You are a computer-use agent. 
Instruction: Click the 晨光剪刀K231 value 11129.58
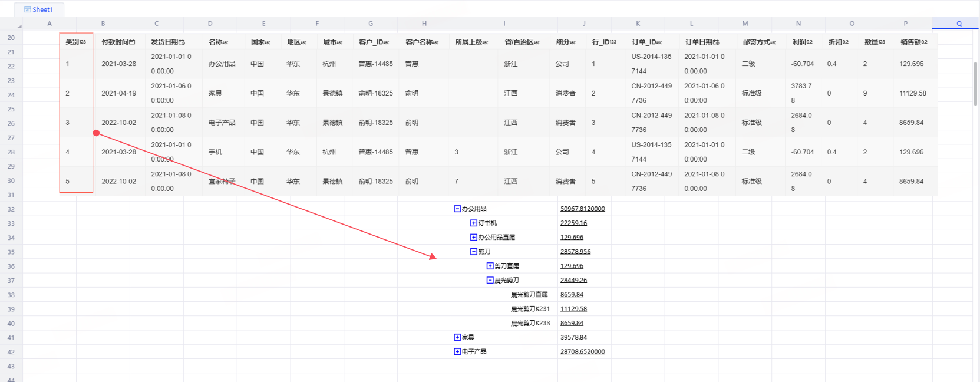click(x=573, y=309)
